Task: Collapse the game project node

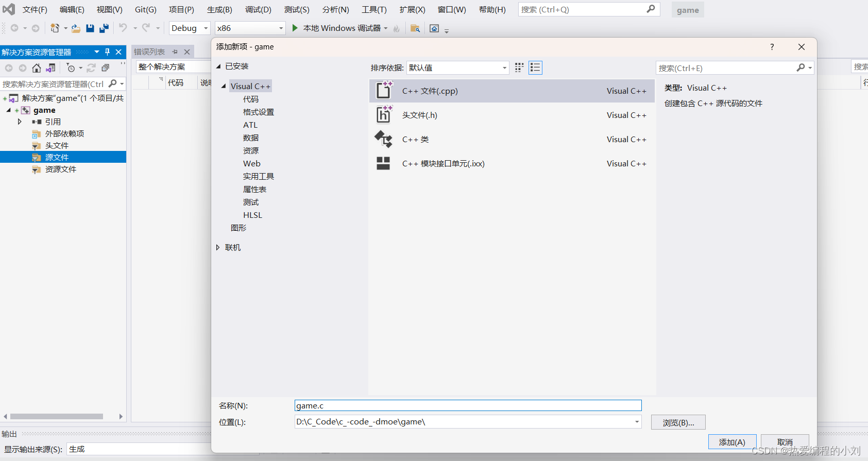Action: [9, 110]
